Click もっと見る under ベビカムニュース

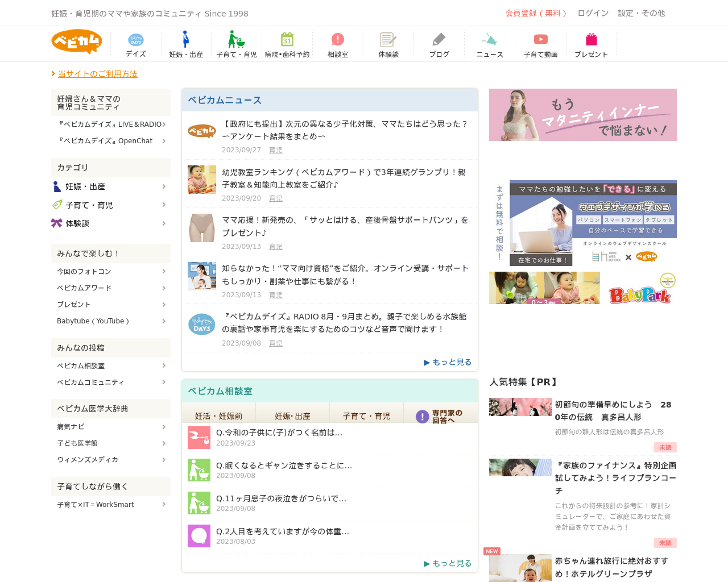(448, 362)
